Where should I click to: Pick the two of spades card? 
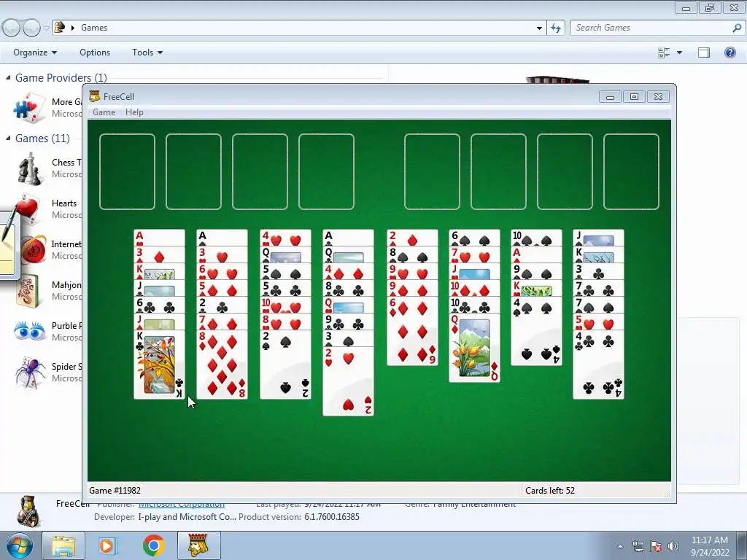click(x=285, y=365)
